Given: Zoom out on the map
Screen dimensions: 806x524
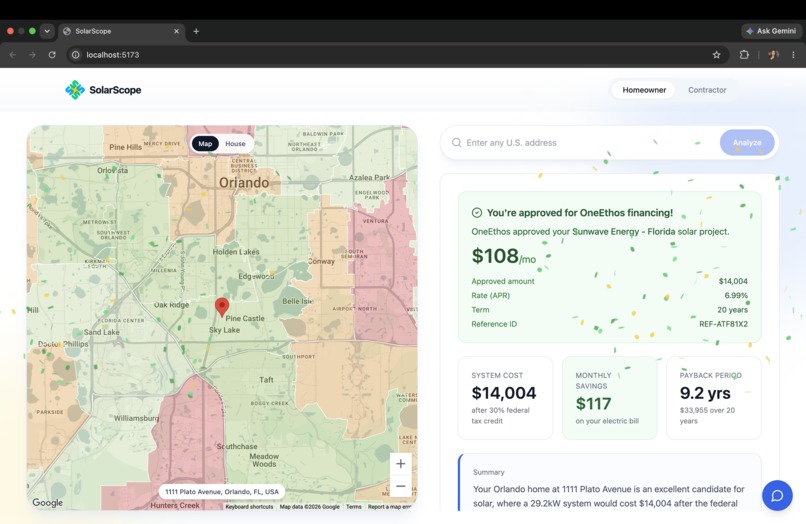Looking at the screenshot, I should tap(400, 486).
